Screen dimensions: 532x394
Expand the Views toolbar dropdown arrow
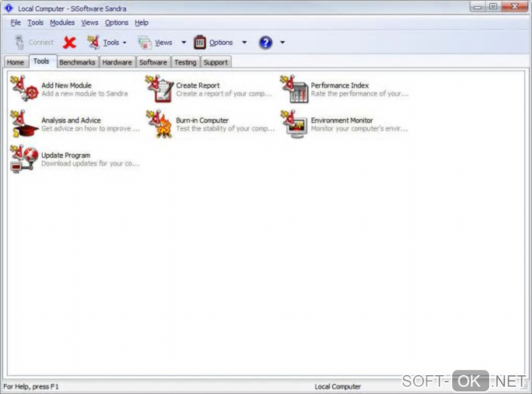point(184,42)
